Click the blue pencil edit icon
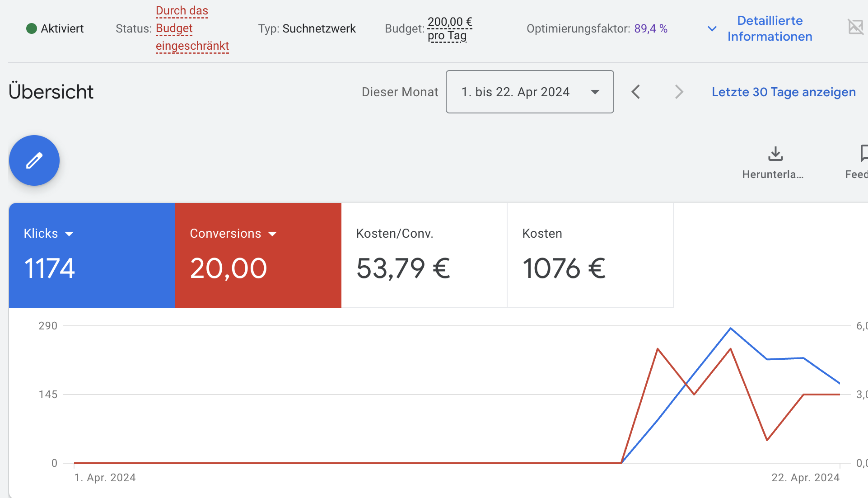This screenshot has width=868, height=498. (x=34, y=160)
